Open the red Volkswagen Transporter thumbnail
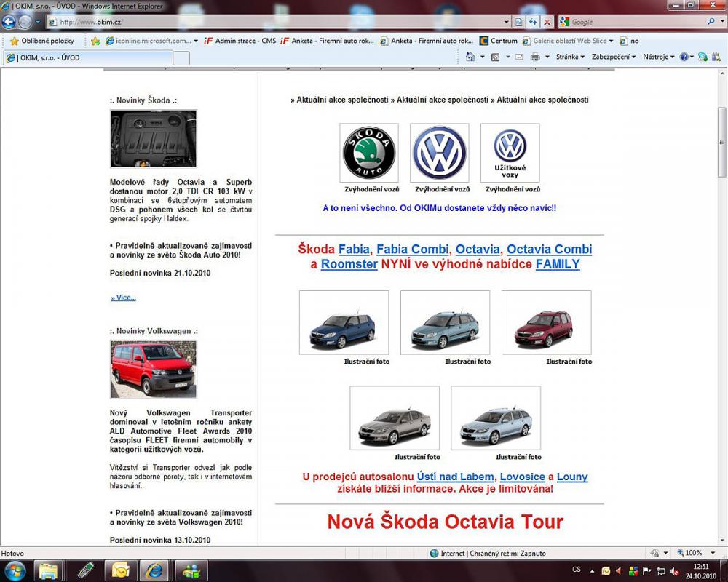The image size is (728, 582). [153, 370]
